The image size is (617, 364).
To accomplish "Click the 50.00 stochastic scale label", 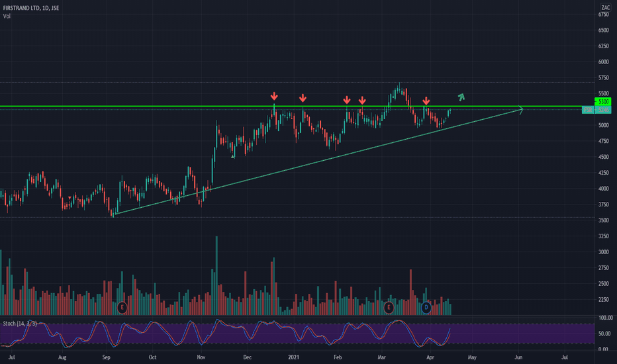I will pyautogui.click(x=604, y=334).
